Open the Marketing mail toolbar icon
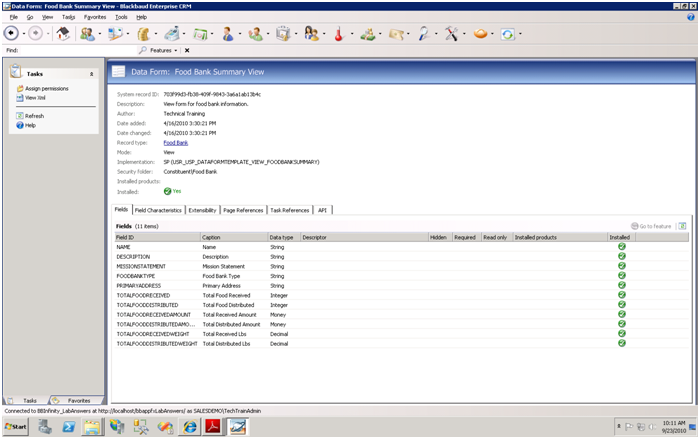The image size is (700, 439). point(115,33)
